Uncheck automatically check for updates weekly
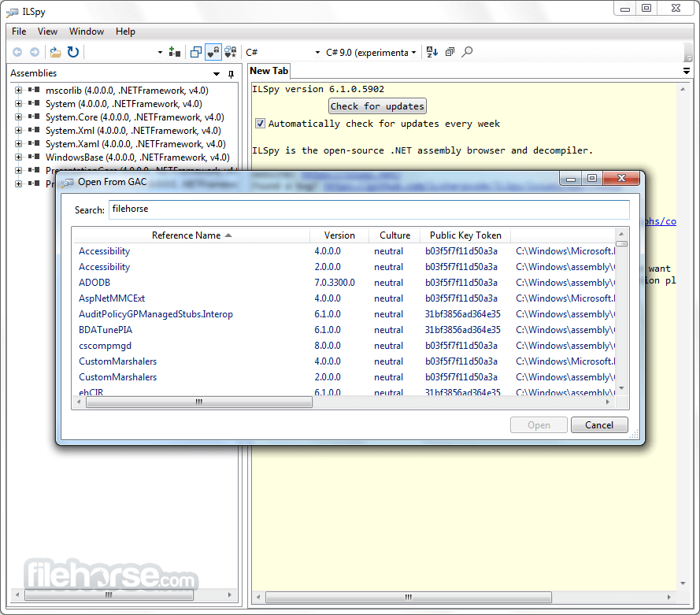The image size is (700, 615). pos(260,124)
